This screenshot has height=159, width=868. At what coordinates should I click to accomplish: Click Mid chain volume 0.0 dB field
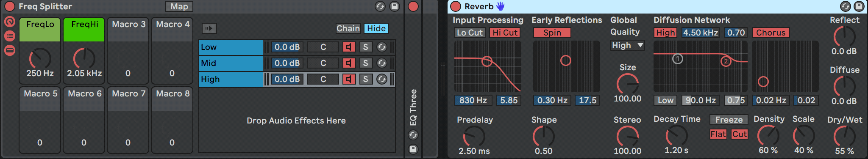coord(287,63)
